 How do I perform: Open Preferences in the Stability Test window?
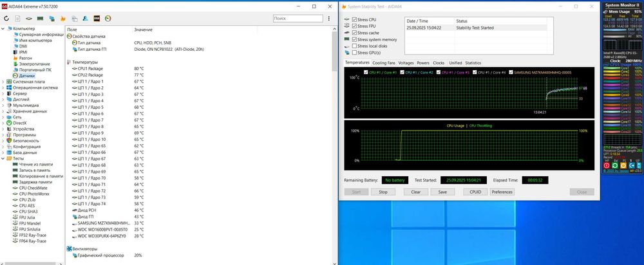coord(502,192)
